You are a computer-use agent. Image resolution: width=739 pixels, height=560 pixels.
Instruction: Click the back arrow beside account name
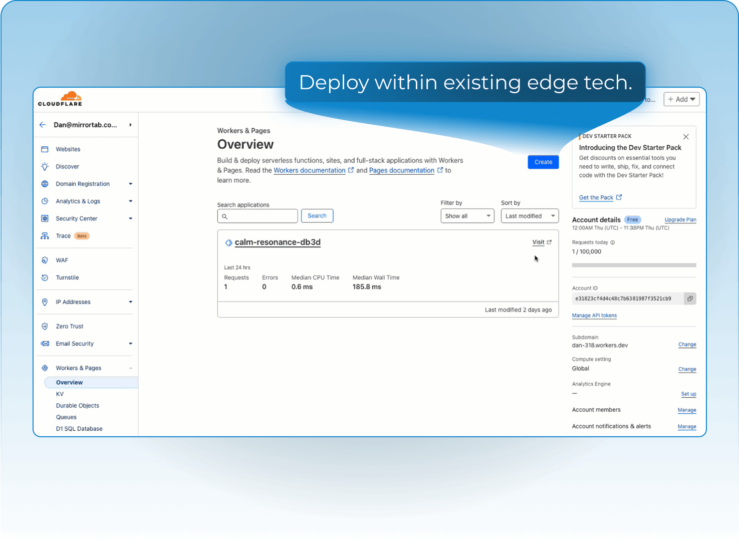(43, 125)
